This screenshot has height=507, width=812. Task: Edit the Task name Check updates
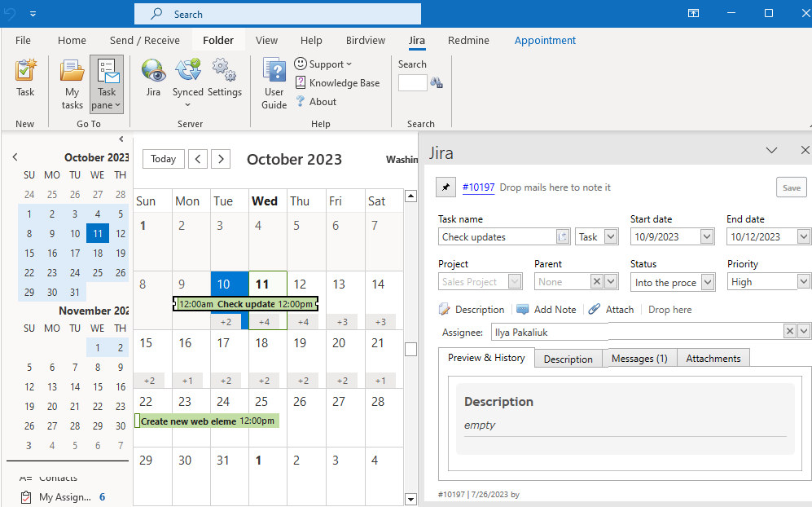coord(497,237)
